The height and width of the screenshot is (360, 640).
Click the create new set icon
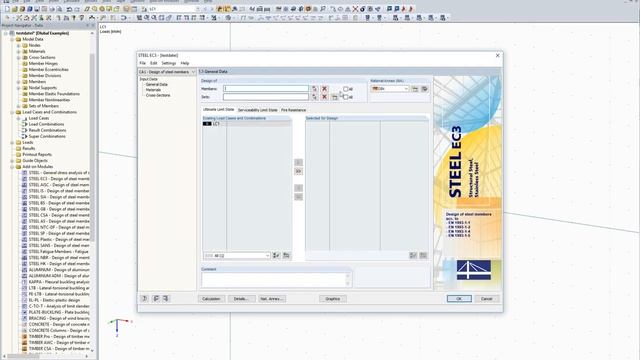pyautogui.click(x=335, y=97)
